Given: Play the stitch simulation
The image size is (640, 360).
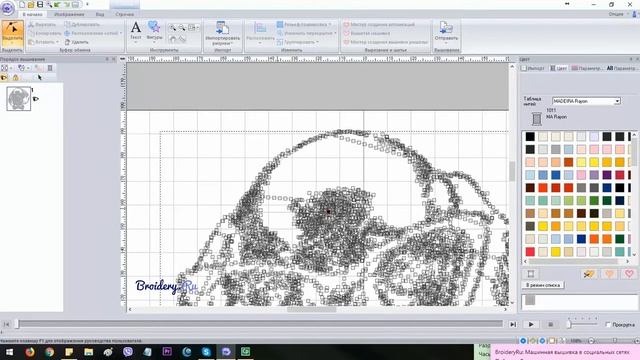Looking at the screenshot, I should click(531, 324).
